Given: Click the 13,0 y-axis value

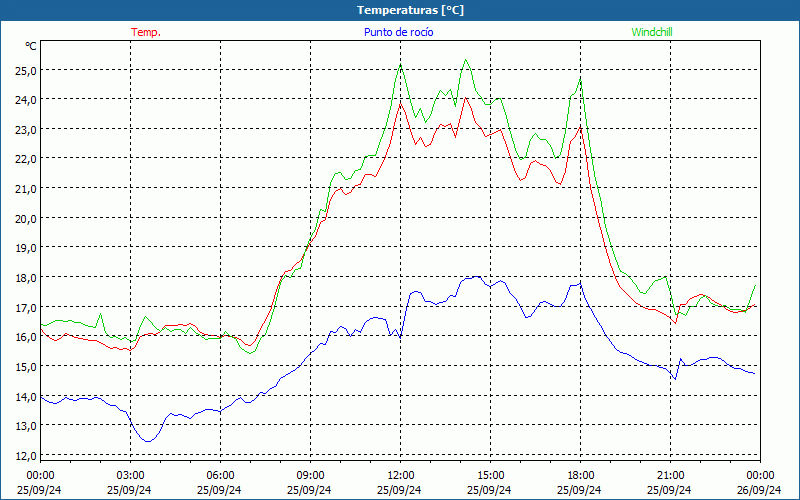Looking at the screenshot, I should pos(26,426).
